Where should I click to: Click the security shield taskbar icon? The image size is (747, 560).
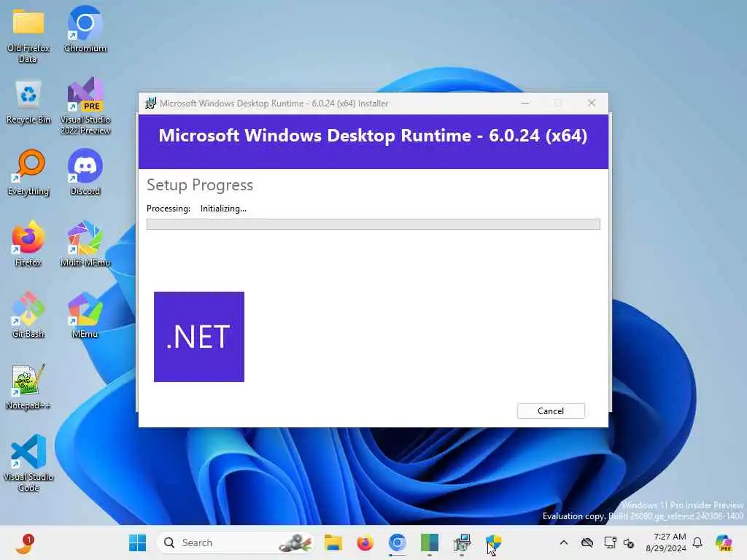tap(494, 542)
